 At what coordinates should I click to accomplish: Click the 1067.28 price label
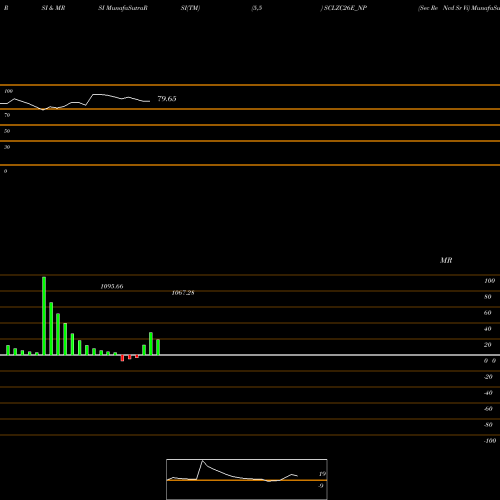click(x=183, y=293)
